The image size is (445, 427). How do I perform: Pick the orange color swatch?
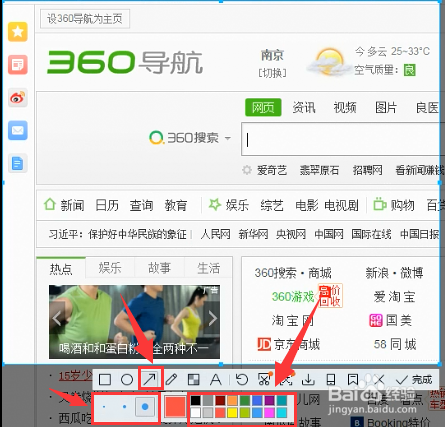(x=233, y=400)
